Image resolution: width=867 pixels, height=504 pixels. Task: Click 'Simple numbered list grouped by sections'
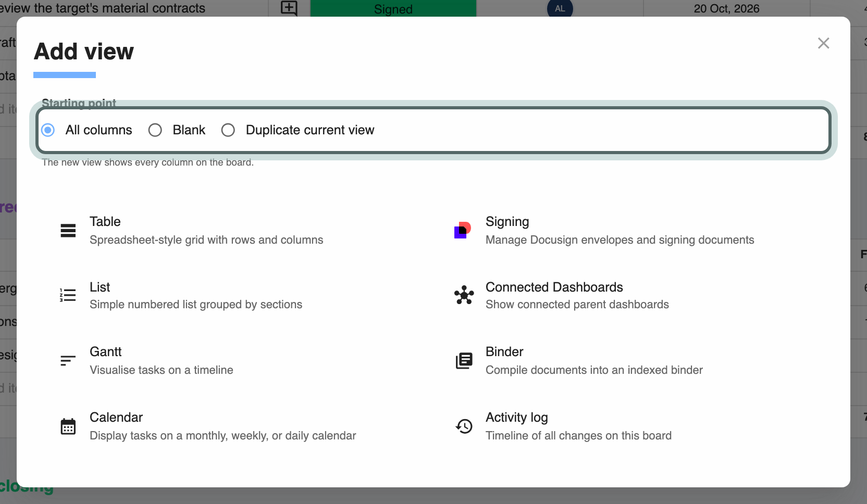196,304
